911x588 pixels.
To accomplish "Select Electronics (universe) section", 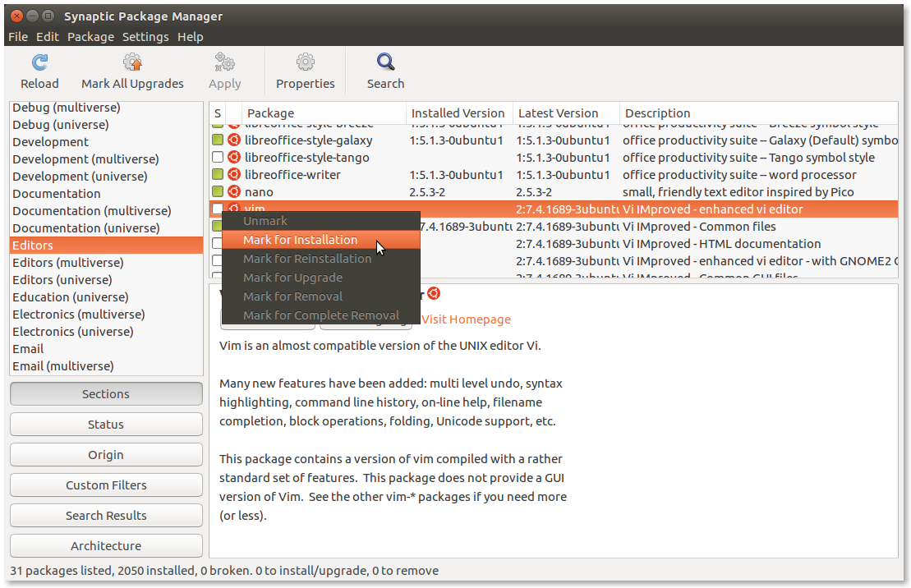I will click(x=106, y=331).
